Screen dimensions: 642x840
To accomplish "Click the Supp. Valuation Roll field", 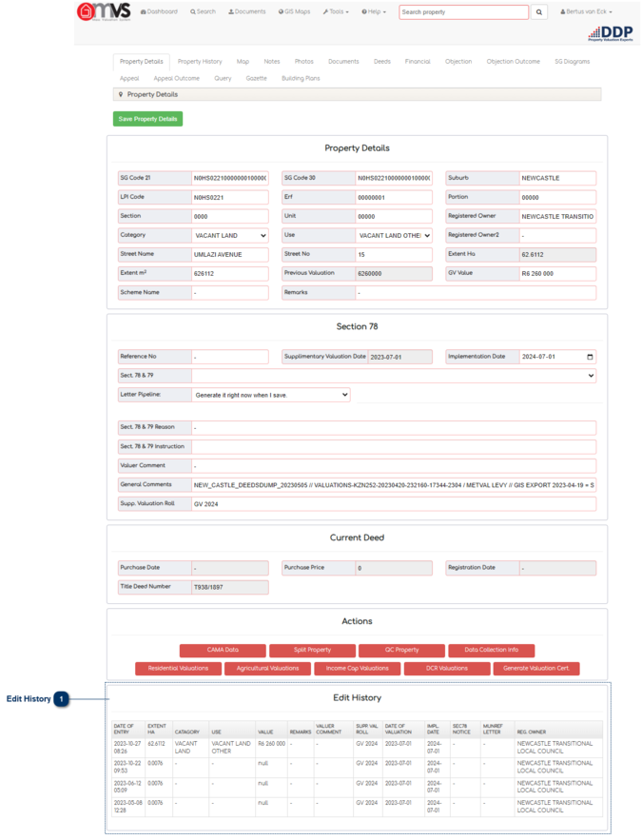I will coord(394,504).
